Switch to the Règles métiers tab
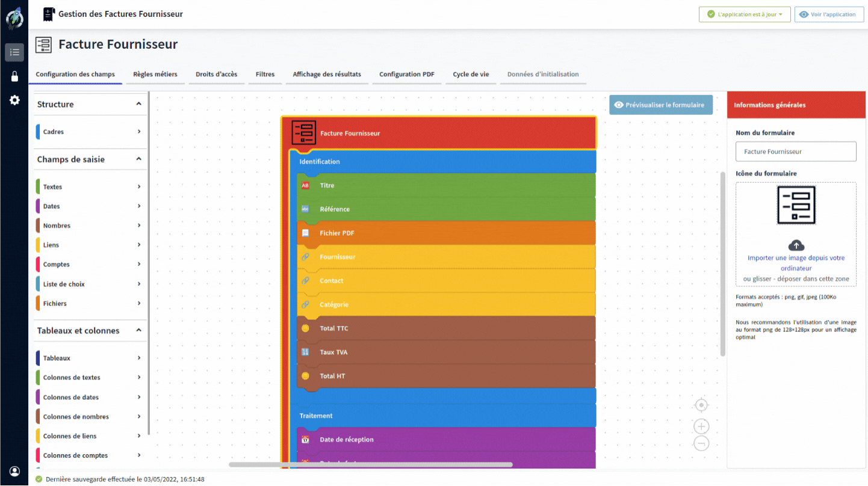The height and width of the screenshot is (486, 868). [x=155, y=75]
